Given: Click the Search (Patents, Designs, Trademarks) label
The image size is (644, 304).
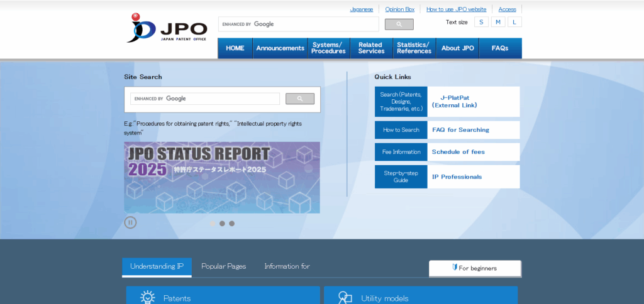Looking at the screenshot, I should 401,101.
